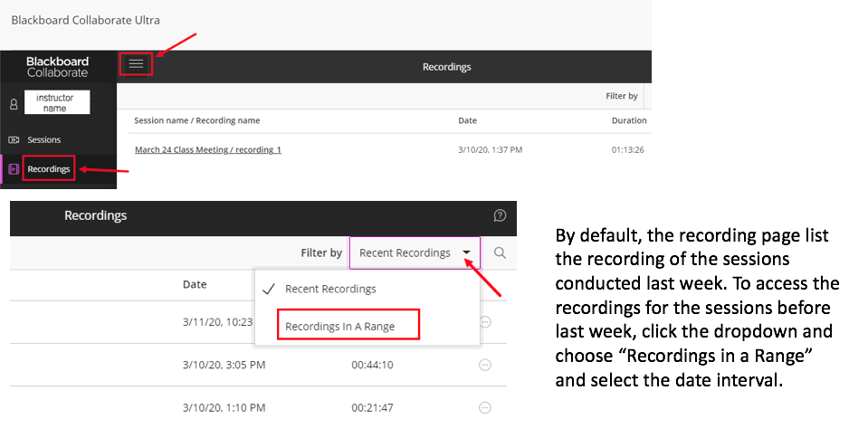The height and width of the screenshot is (438, 868).
Task: Click the Sessions camera icon
Action: [14, 140]
